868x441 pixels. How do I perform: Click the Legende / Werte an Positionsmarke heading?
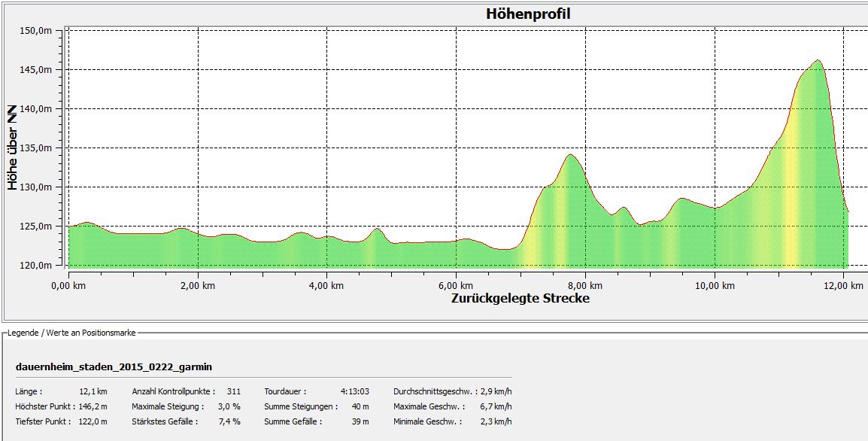pyautogui.click(x=71, y=333)
